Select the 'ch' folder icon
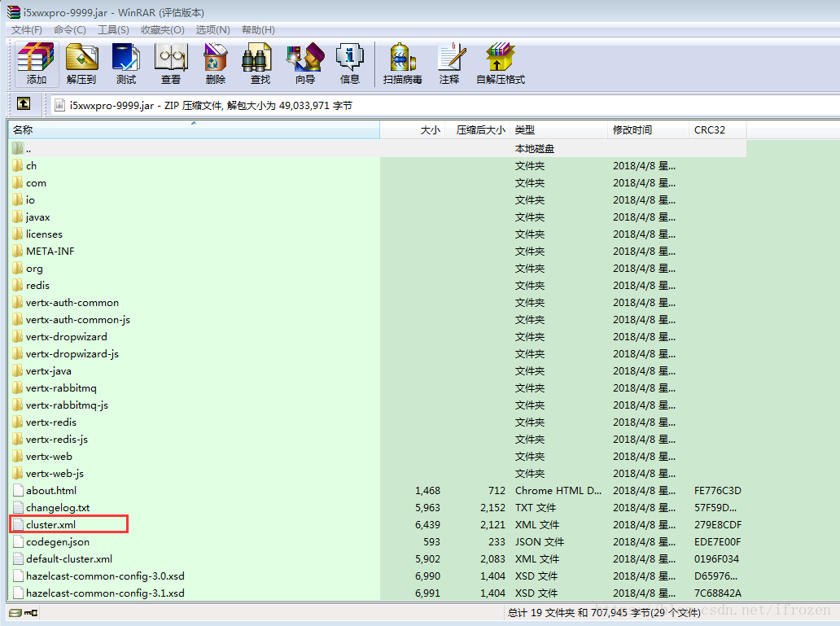 [18, 165]
